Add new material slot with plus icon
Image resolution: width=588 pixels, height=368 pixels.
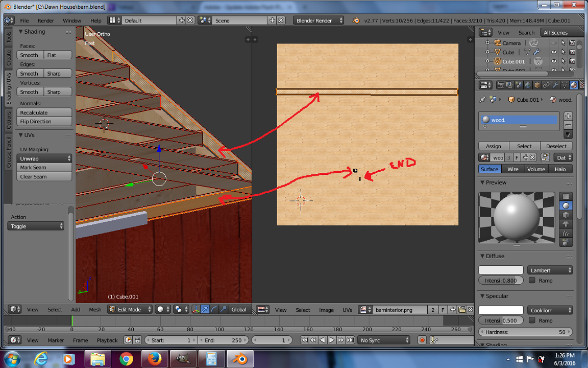click(x=568, y=116)
